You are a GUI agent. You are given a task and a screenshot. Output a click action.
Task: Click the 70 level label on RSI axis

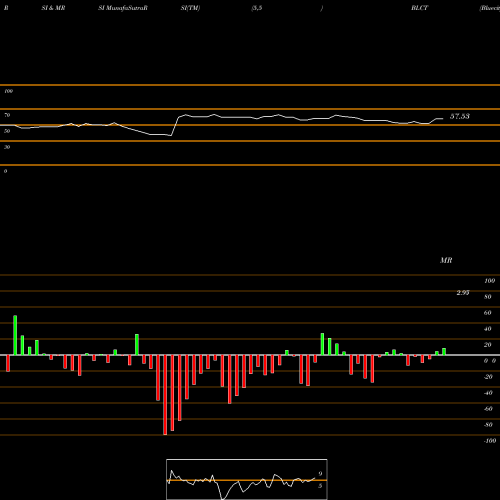tap(7, 115)
